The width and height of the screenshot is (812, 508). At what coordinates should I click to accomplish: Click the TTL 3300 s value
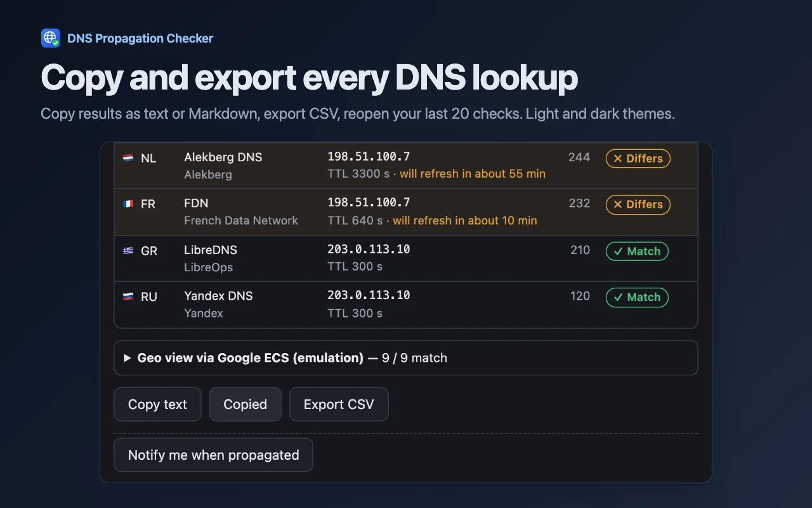point(358,174)
